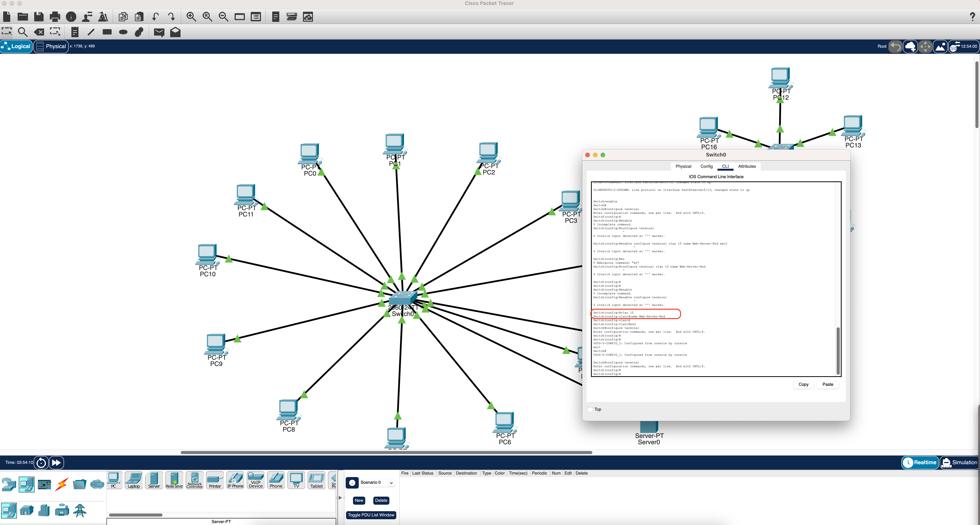Click the Last Status column header

coord(423,473)
